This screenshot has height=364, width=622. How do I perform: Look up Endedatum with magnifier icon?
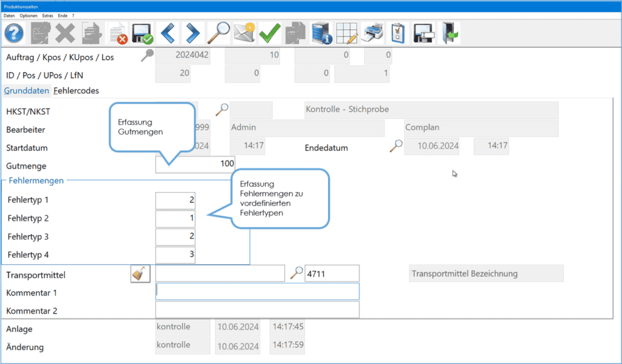396,146
